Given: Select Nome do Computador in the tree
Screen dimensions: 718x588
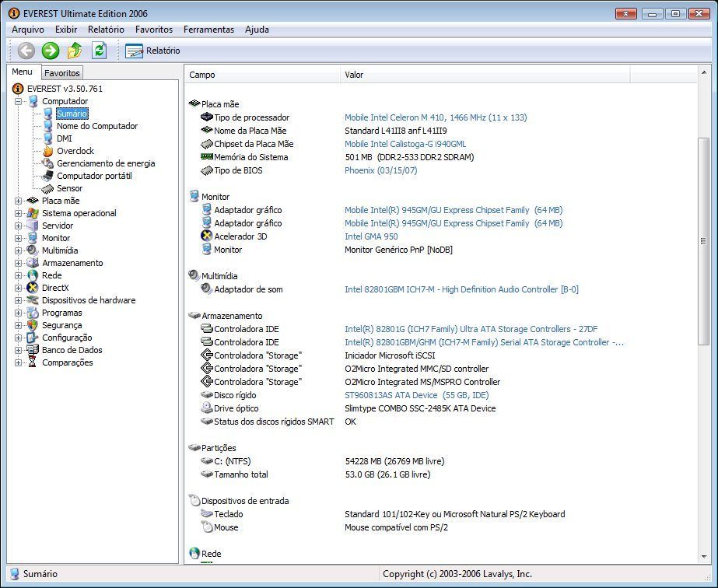Looking at the screenshot, I should [x=97, y=126].
